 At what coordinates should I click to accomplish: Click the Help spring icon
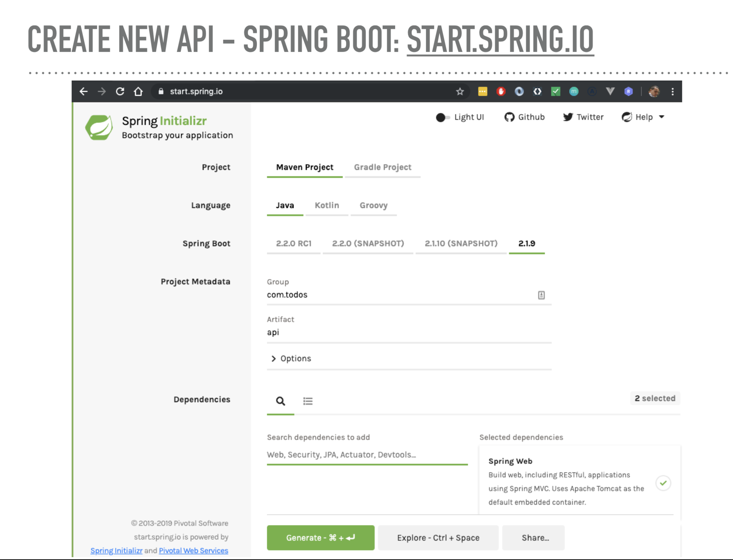(x=627, y=117)
